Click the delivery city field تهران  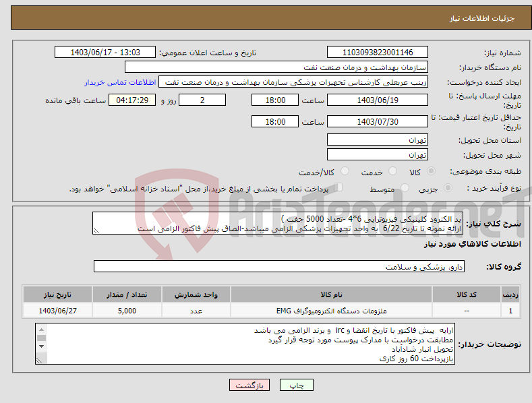(378, 155)
